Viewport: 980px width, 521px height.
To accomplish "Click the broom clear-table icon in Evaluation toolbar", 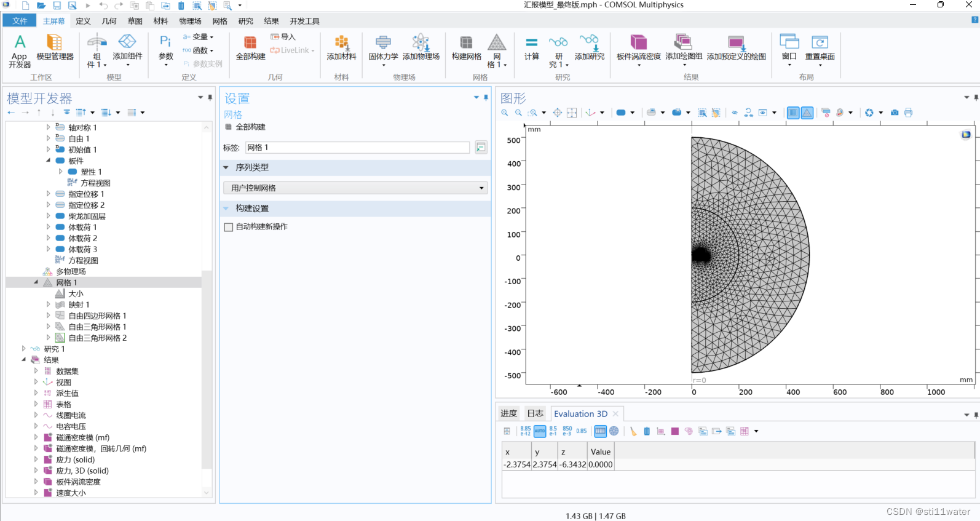I will tap(633, 431).
